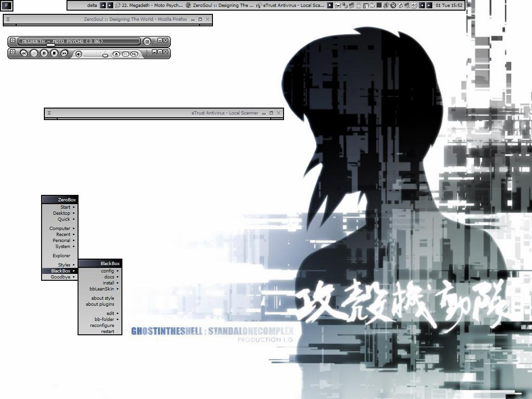Click the song seek bar handle

pos(50,45)
